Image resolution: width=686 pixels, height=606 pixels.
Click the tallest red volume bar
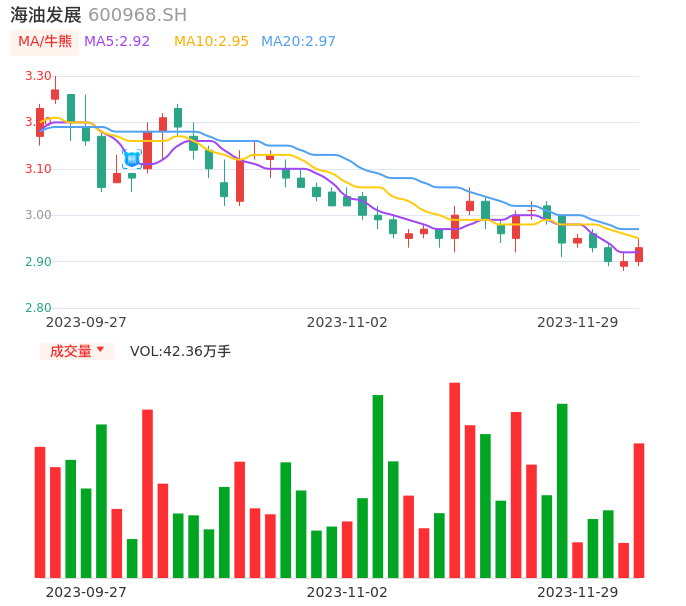455,480
